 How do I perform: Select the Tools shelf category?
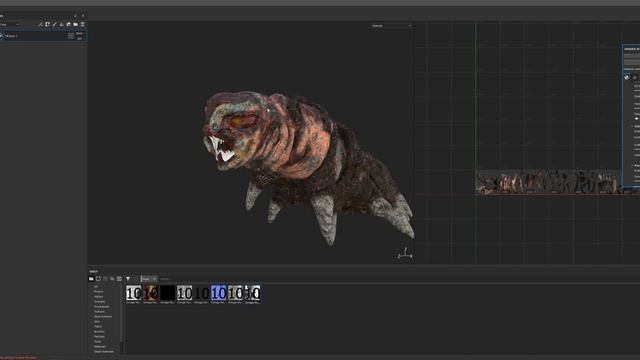(x=98, y=341)
